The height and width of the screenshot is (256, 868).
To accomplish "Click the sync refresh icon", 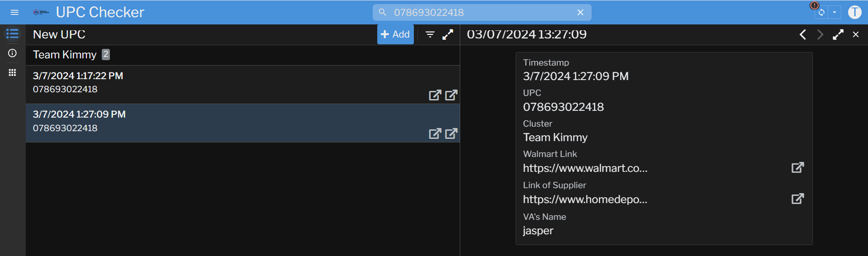I will (x=821, y=12).
